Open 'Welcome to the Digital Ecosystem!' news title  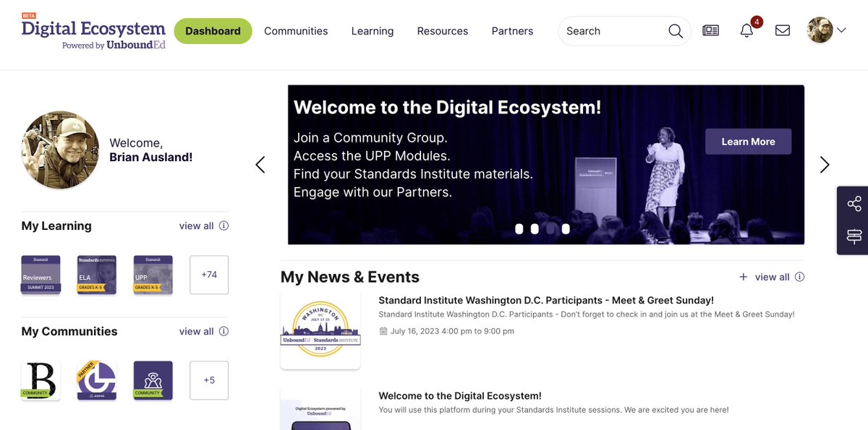click(460, 396)
